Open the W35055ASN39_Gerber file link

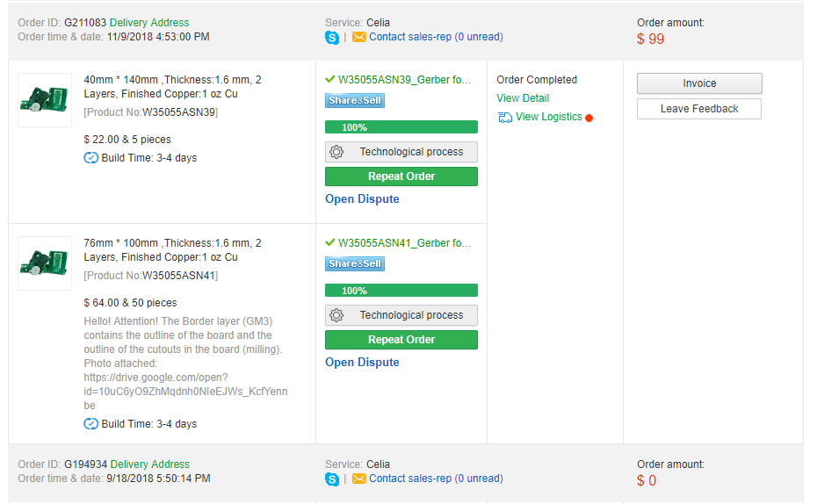pyautogui.click(x=404, y=80)
